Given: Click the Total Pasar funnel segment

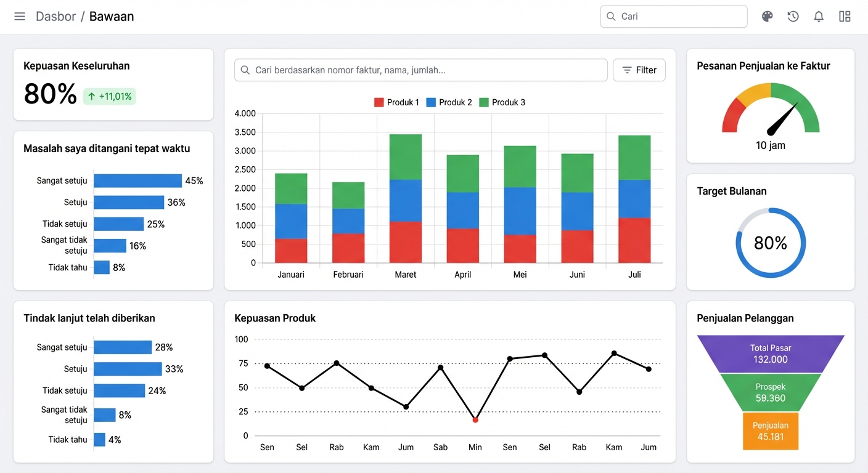Looking at the screenshot, I should tap(771, 354).
